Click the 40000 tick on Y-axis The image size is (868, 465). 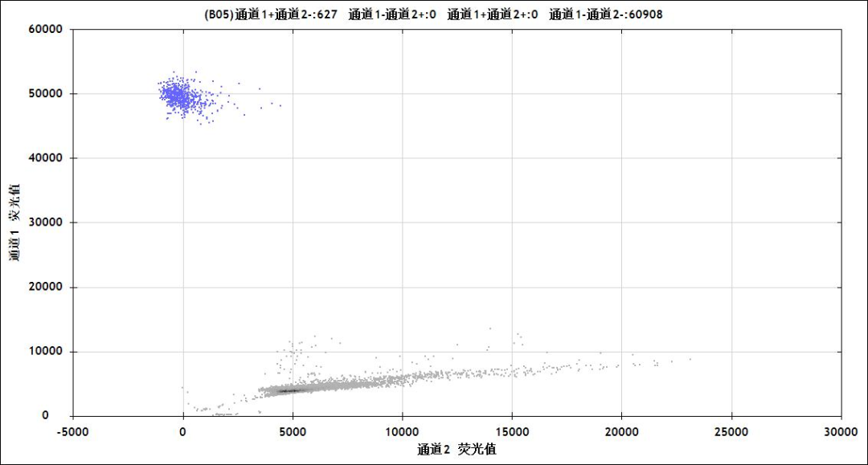point(45,158)
